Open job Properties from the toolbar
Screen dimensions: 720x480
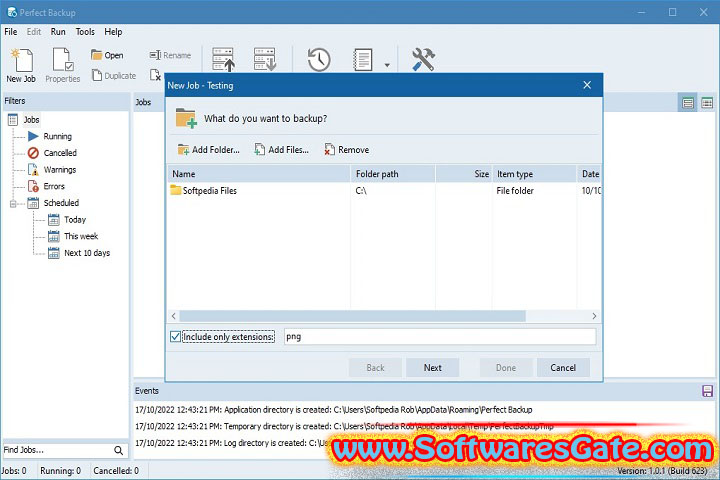click(62, 66)
